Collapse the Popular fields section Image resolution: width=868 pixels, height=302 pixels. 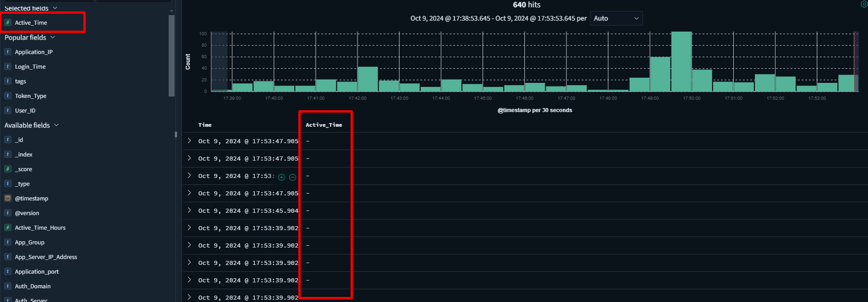click(x=53, y=38)
